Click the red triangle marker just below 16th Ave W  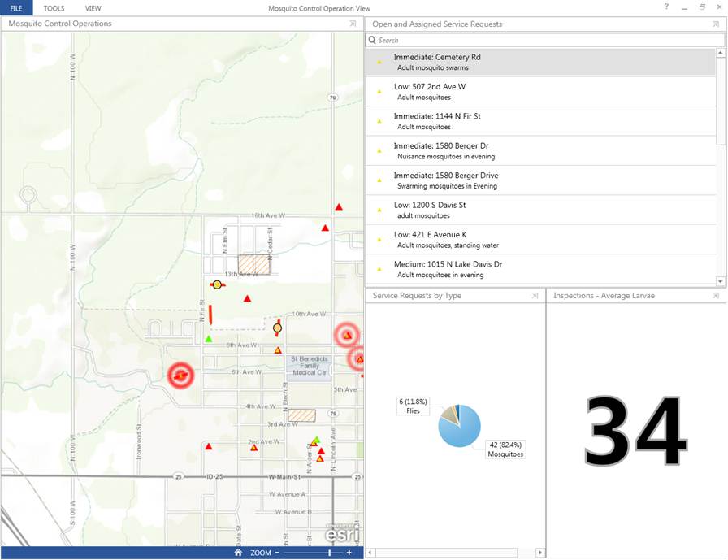pyautogui.click(x=326, y=228)
